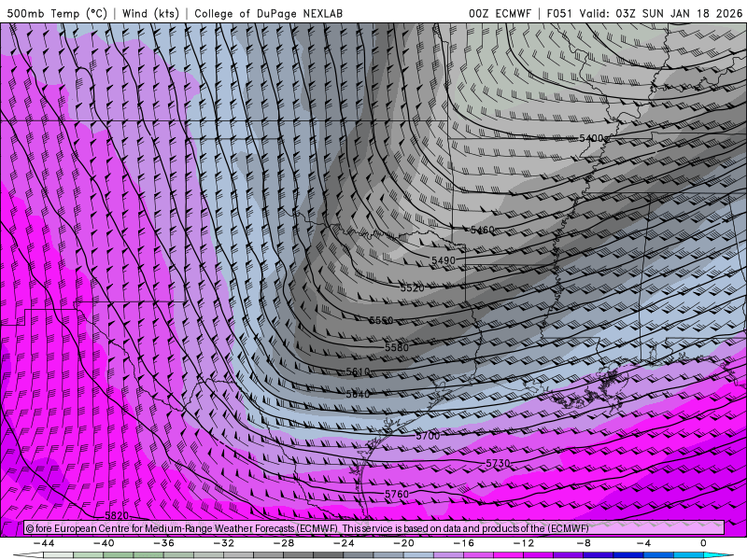Click the 5610 height contour label
Screen dimensions: 747x560
click(x=358, y=371)
